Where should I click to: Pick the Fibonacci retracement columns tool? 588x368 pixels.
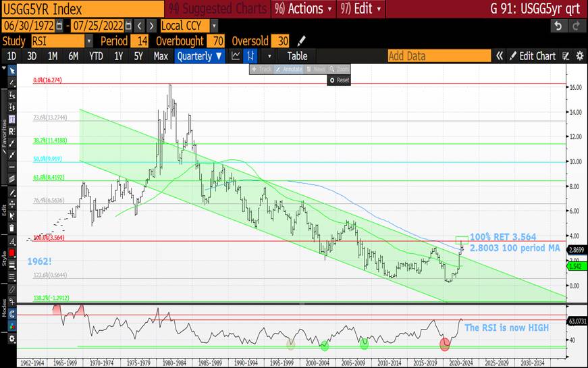[x=12, y=120]
